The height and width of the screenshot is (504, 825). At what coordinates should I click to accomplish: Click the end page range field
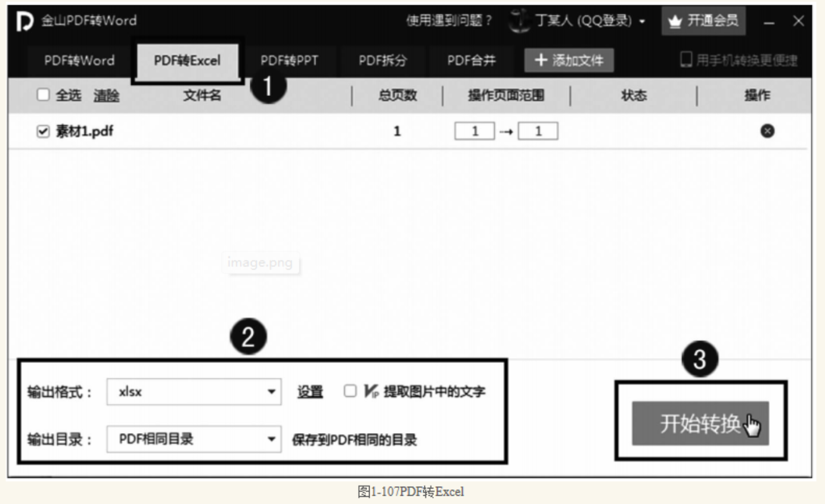538,131
